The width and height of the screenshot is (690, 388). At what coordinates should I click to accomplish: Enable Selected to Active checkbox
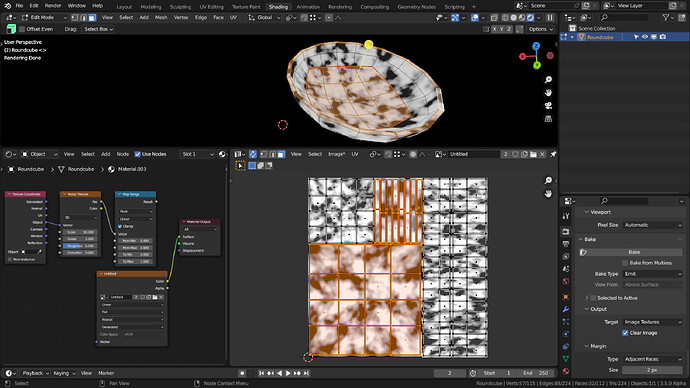point(593,298)
